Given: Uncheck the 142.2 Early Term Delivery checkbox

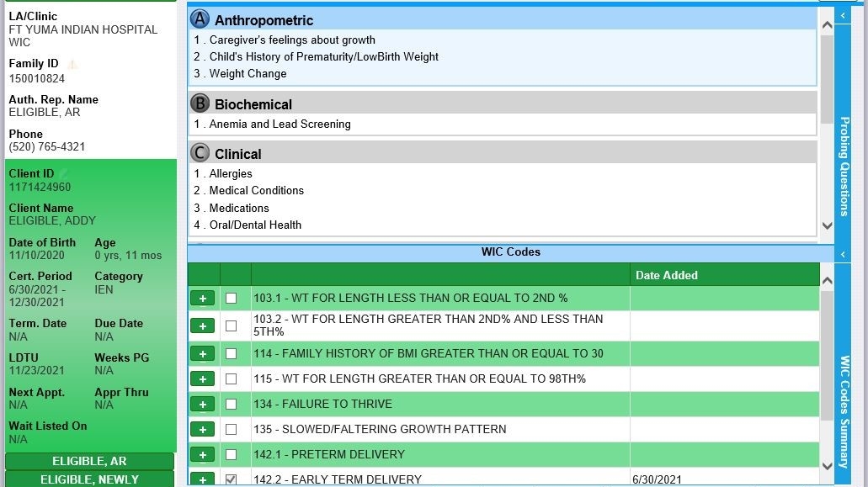Looking at the screenshot, I should pos(232,479).
